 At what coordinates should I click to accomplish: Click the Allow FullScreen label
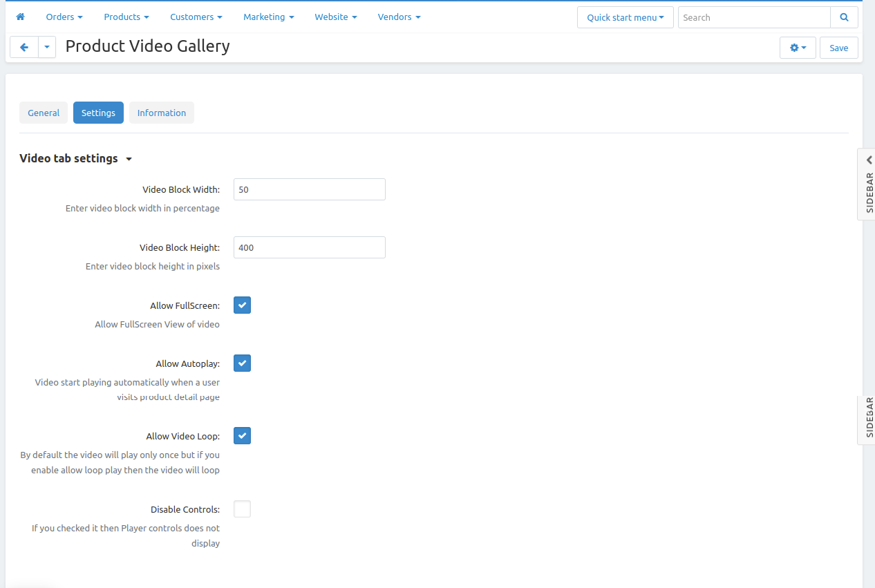click(185, 305)
